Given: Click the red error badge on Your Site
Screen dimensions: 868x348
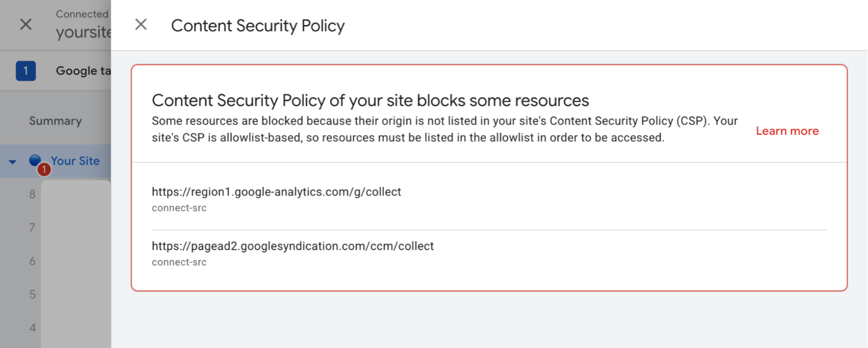Looking at the screenshot, I should coord(44,169).
